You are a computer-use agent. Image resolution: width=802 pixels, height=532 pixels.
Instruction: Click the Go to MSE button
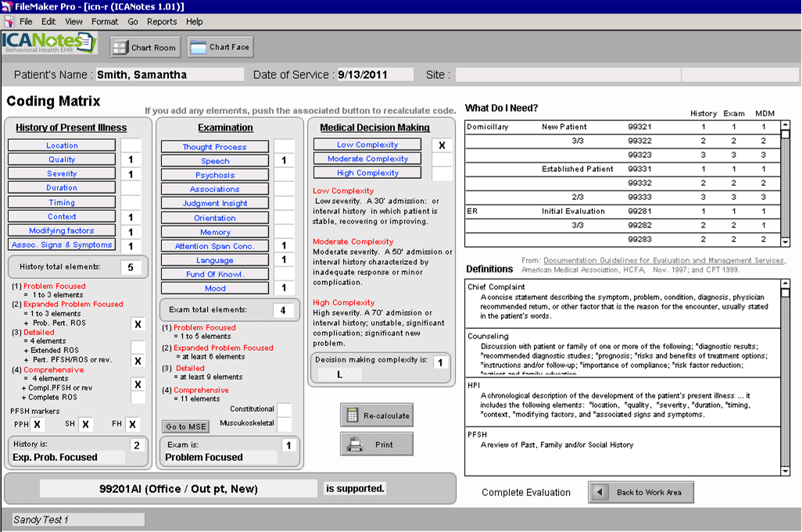point(186,427)
